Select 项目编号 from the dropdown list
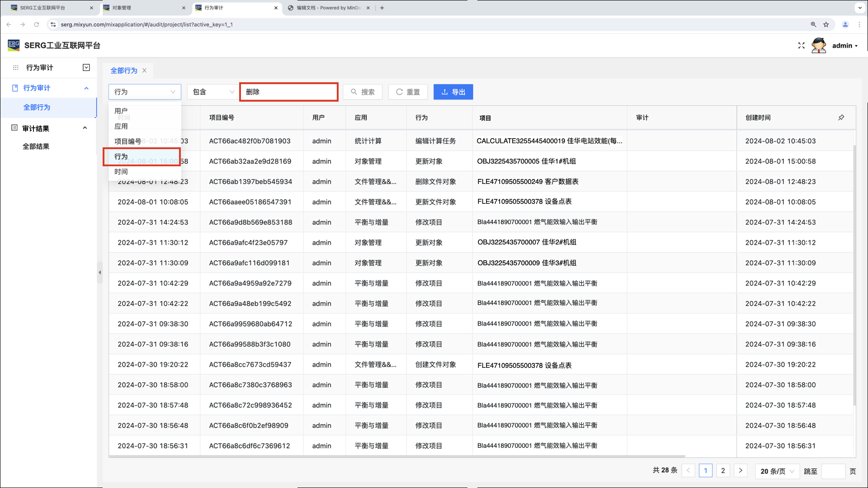The width and height of the screenshot is (868, 488). coord(128,141)
